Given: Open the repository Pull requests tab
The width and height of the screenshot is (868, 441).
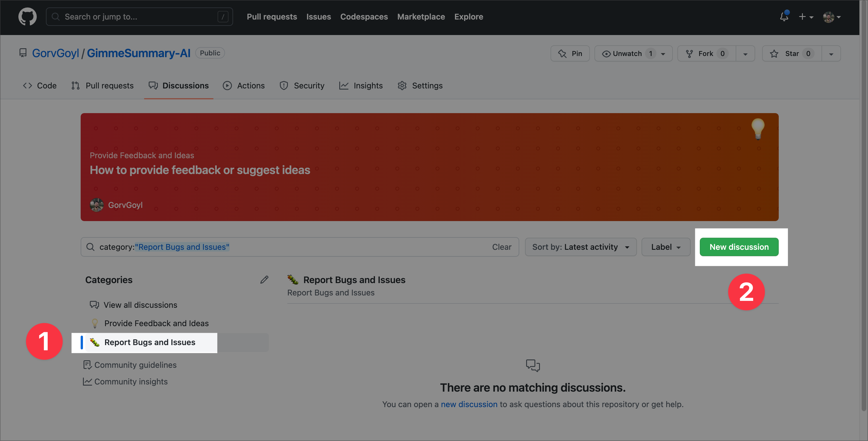Looking at the screenshot, I should 102,86.
